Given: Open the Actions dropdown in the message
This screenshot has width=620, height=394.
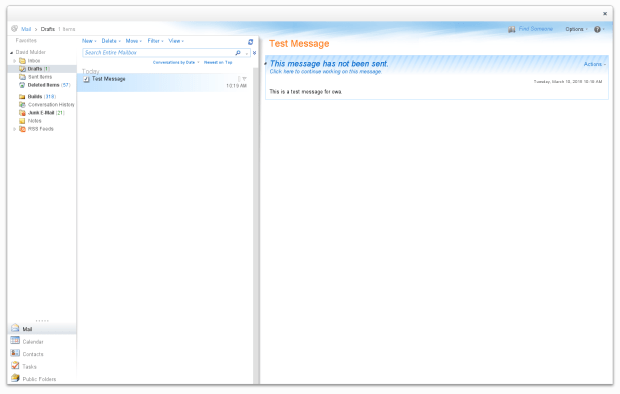Looking at the screenshot, I should point(594,64).
